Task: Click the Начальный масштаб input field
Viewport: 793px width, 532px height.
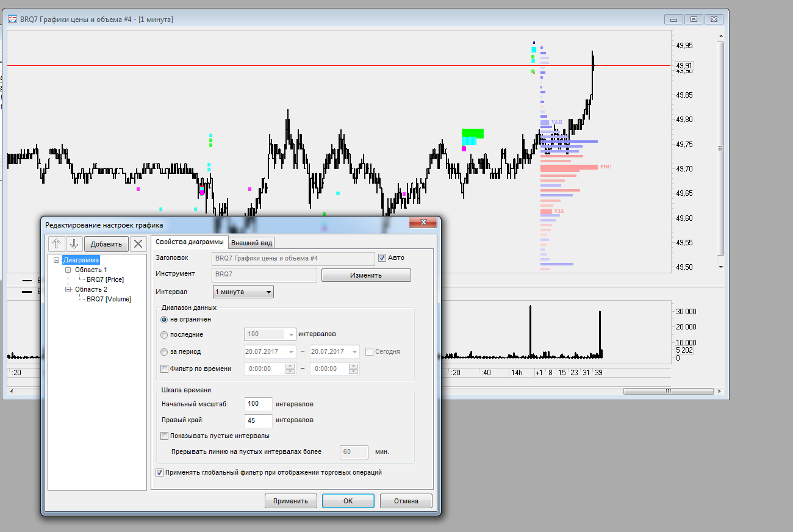Action: click(257, 404)
